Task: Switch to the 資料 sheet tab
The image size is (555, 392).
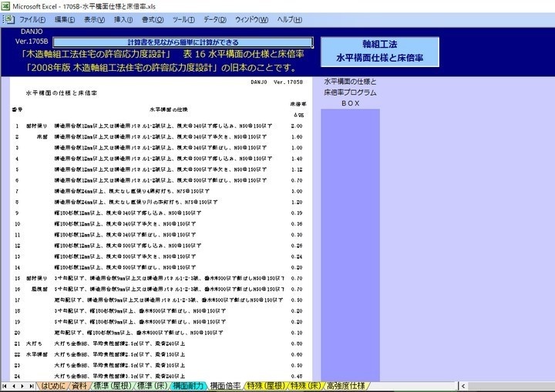Action: pos(79,386)
